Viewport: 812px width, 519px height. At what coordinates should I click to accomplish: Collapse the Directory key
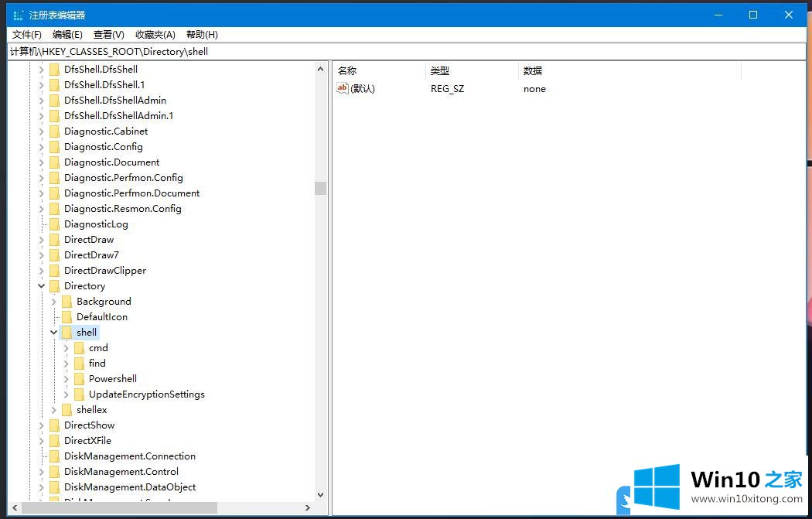[x=42, y=286]
